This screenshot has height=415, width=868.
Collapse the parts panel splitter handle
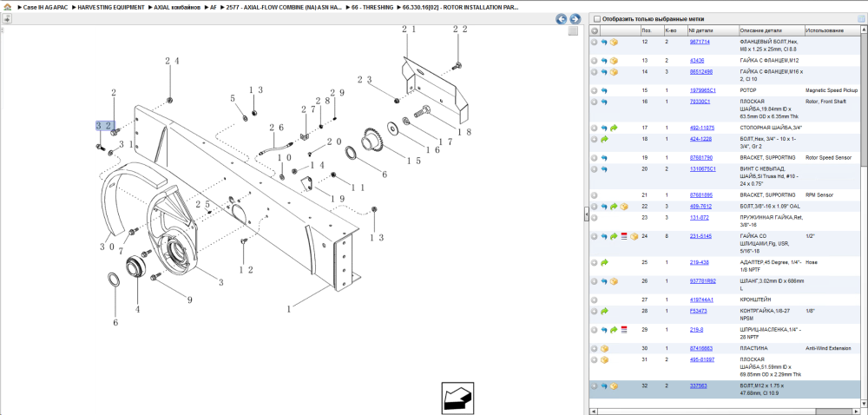point(586,214)
